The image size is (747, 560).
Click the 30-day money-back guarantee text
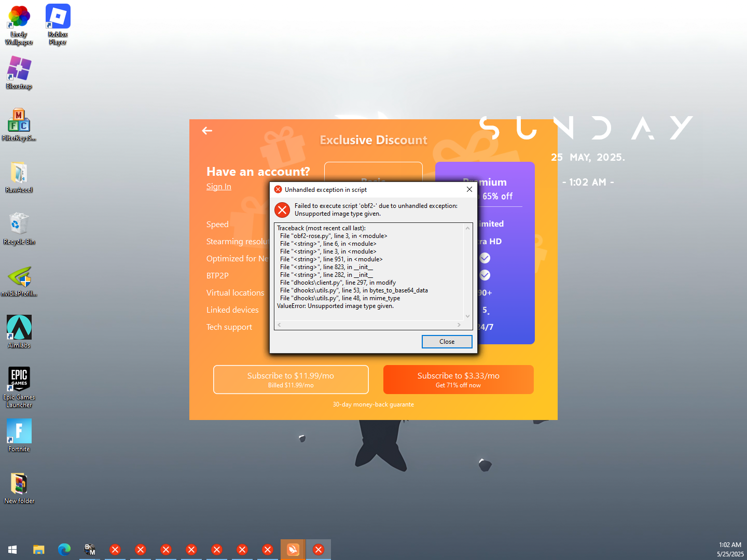click(x=374, y=404)
